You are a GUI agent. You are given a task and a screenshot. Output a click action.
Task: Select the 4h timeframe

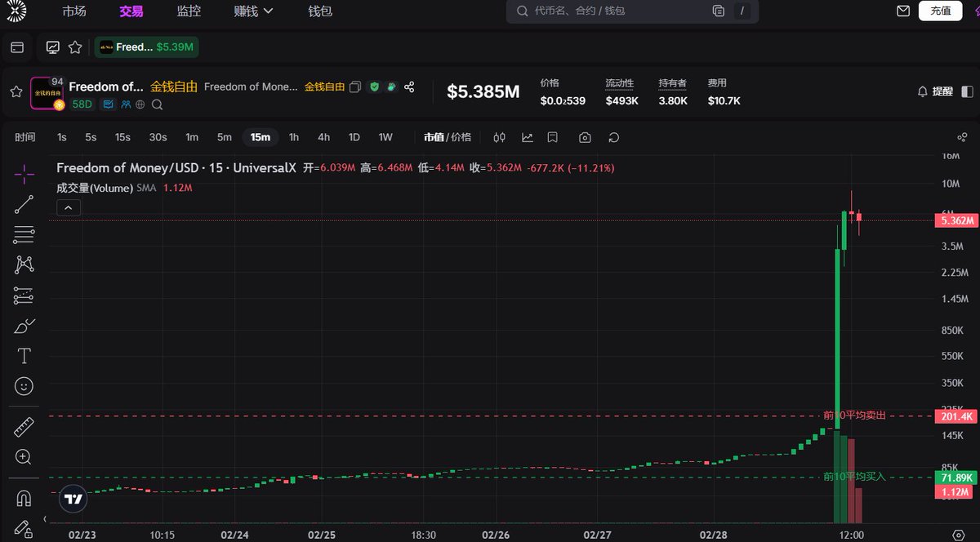324,137
